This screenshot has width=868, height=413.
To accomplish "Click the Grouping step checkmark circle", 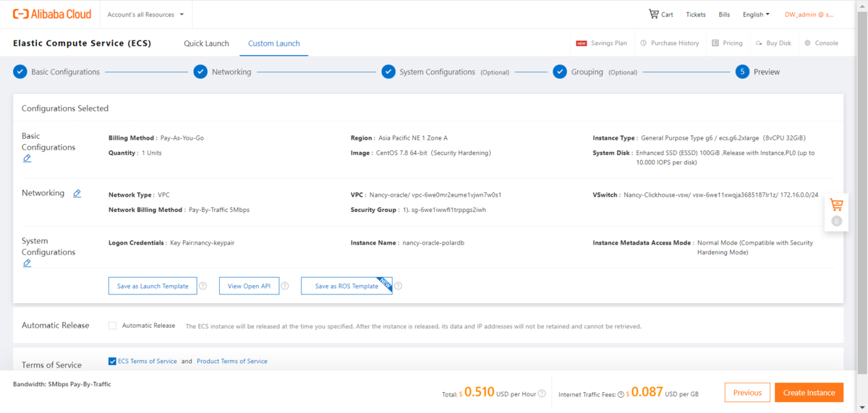I will tap(560, 72).
